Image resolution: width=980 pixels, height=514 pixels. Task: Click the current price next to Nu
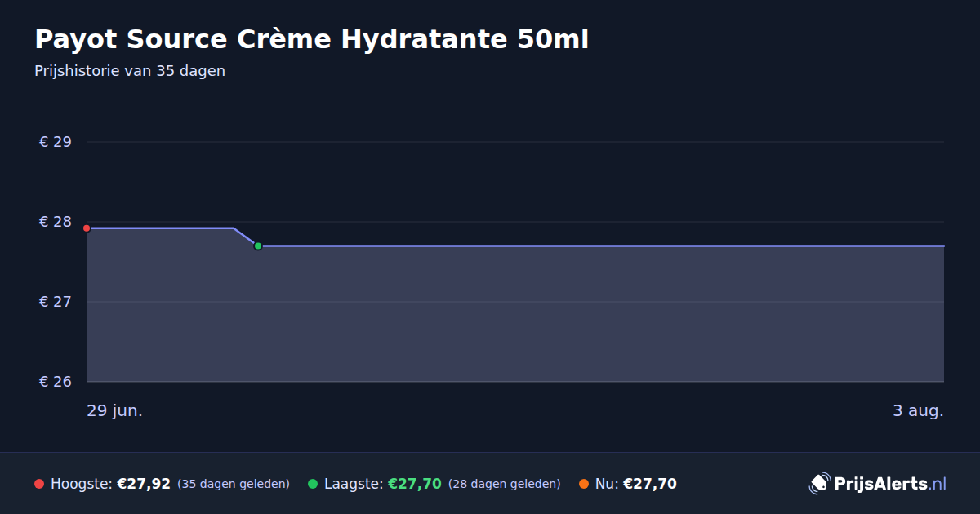click(650, 484)
